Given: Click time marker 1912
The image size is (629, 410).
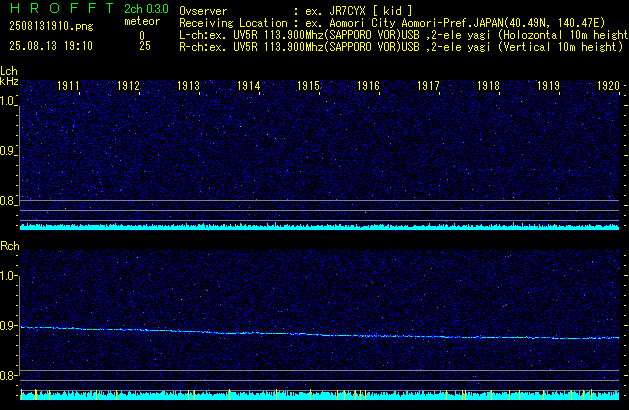Looking at the screenshot, I should [x=128, y=86].
